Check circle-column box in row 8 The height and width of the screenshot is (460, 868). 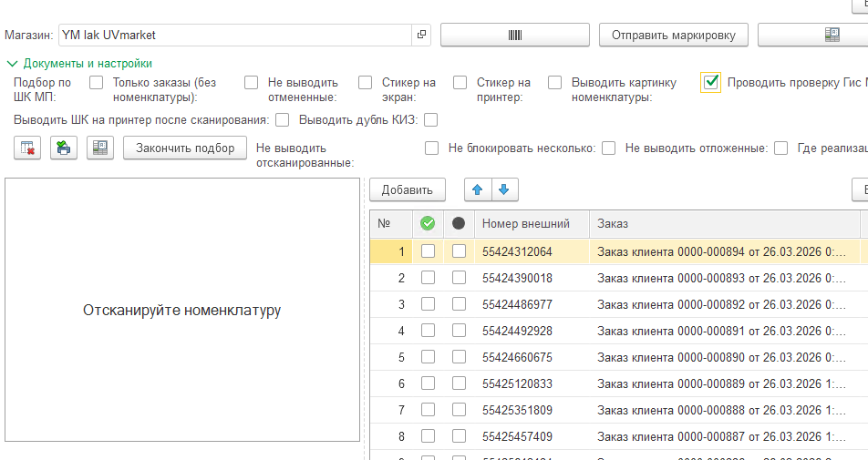click(x=459, y=436)
